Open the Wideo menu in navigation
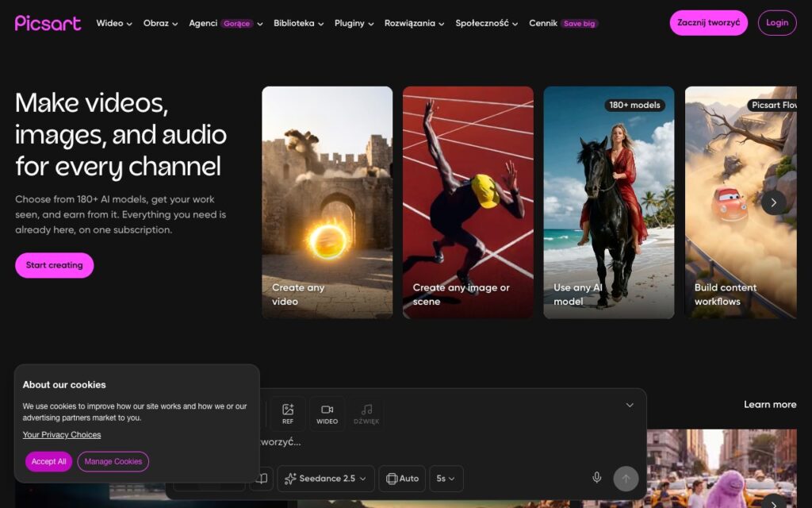812x508 pixels. click(114, 23)
